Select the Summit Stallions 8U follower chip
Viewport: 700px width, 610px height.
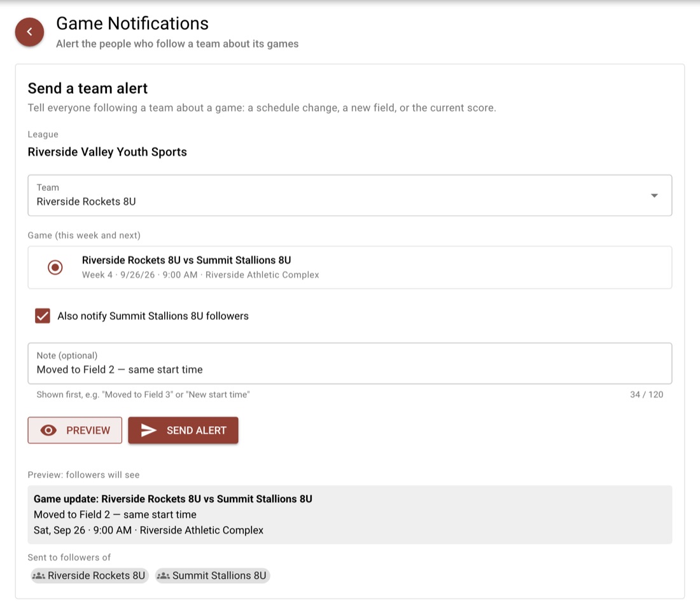click(x=213, y=576)
